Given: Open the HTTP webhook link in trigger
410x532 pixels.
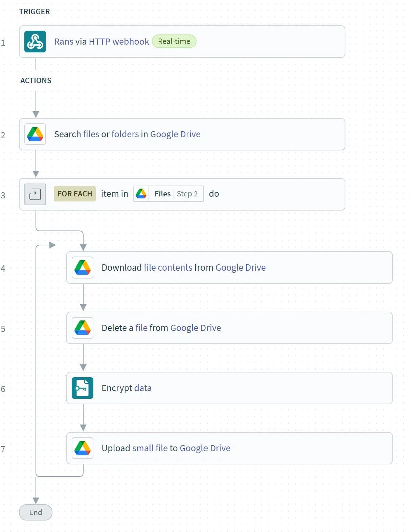Looking at the screenshot, I should pyautogui.click(x=119, y=42).
